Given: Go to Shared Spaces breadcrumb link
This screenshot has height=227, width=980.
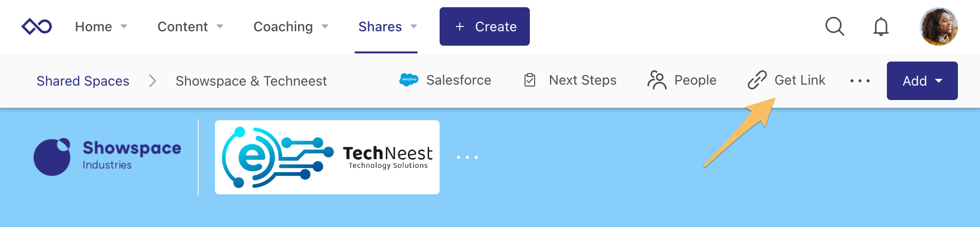Looking at the screenshot, I should click(x=83, y=81).
